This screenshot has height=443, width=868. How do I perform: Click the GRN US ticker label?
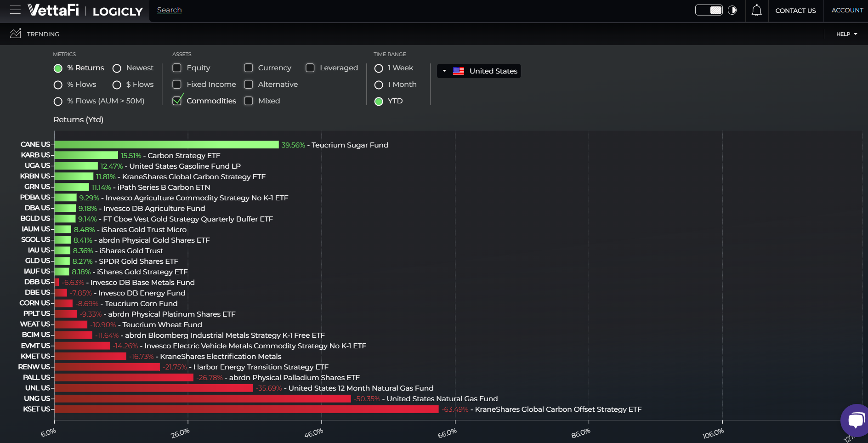pyautogui.click(x=37, y=187)
